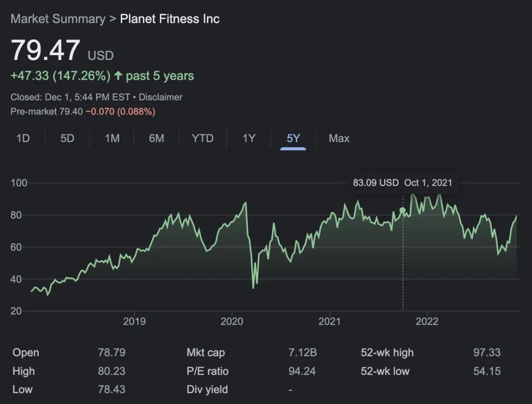Click the Mkt cap value 7.12B
Image resolution: width=532 pixels, height=404 pixels.
click(x=302, y=353)
